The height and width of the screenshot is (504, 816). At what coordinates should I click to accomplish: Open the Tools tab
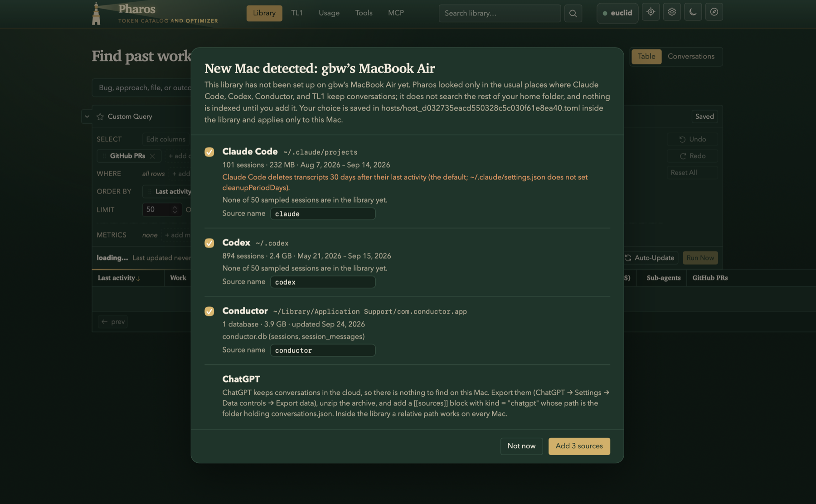(x=364, y=13)
